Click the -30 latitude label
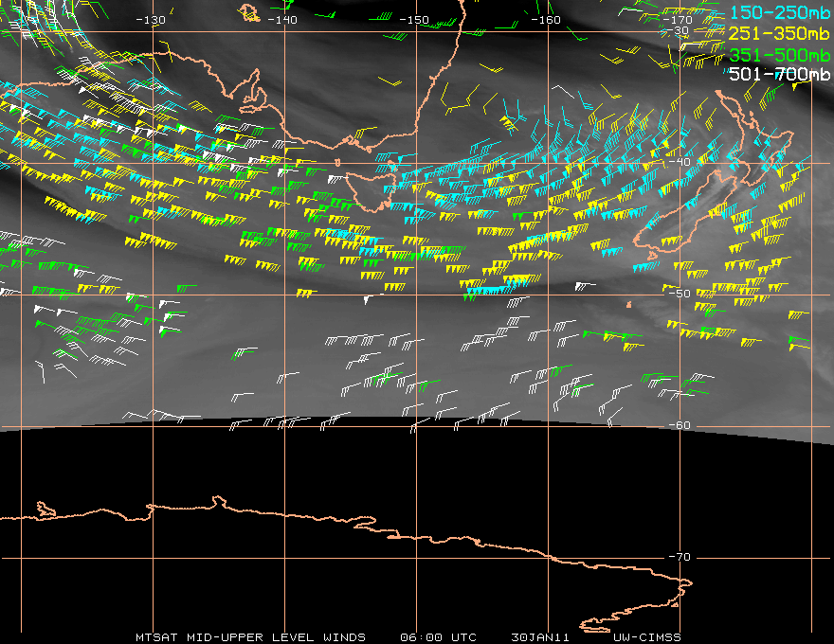The width and height of the screenshot is (834, 644). click(679, 31)
